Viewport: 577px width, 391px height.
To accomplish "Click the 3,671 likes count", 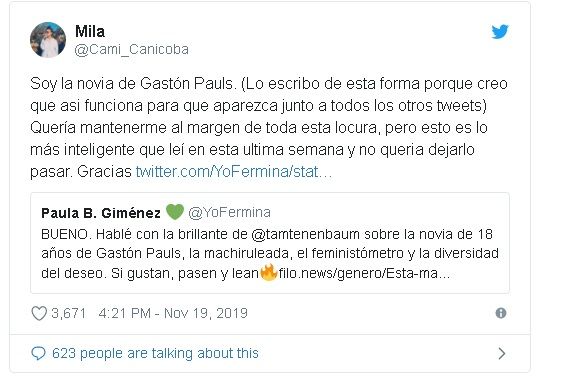I will (68, 313).
